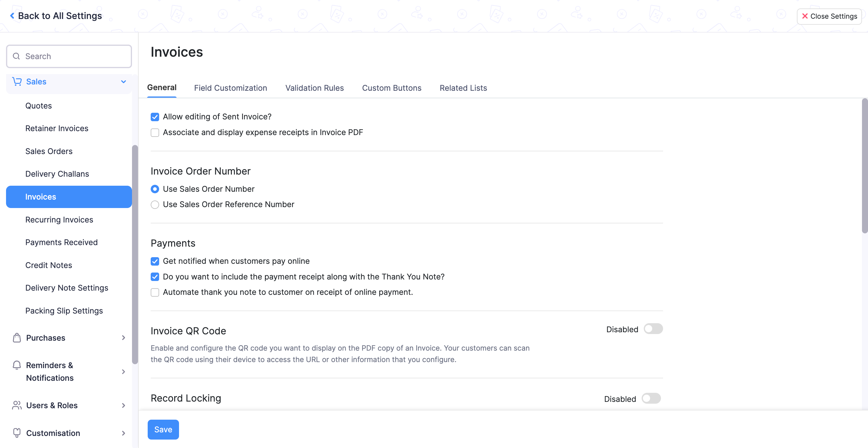Switch to the Field Customization tab
Screen dimensions: 868x448
[x=231, y=88]
